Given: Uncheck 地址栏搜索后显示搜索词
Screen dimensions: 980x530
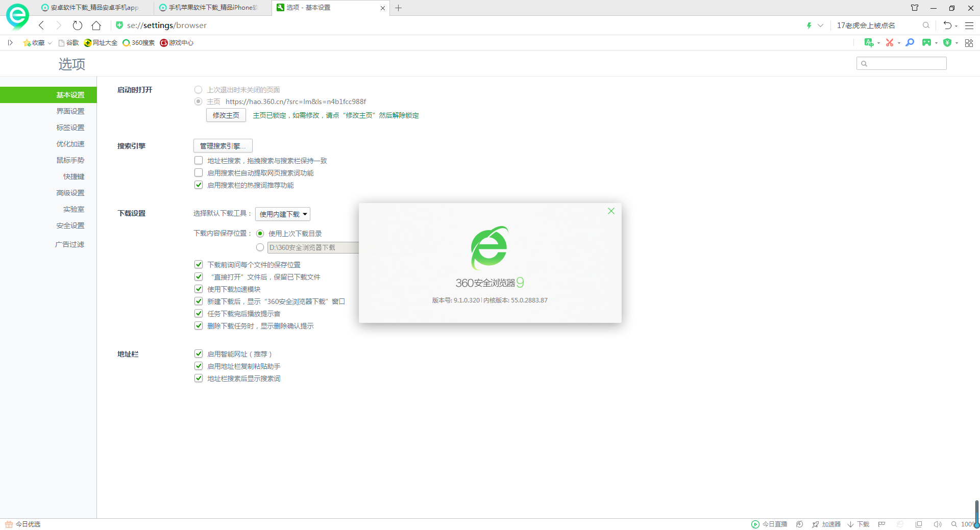Looking at the screenshot, I should point(199,378).
